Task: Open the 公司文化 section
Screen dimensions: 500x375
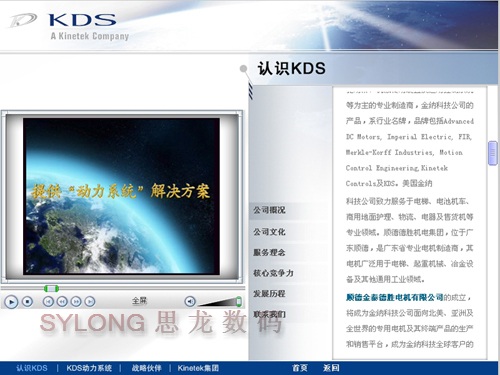Action: 269,232
